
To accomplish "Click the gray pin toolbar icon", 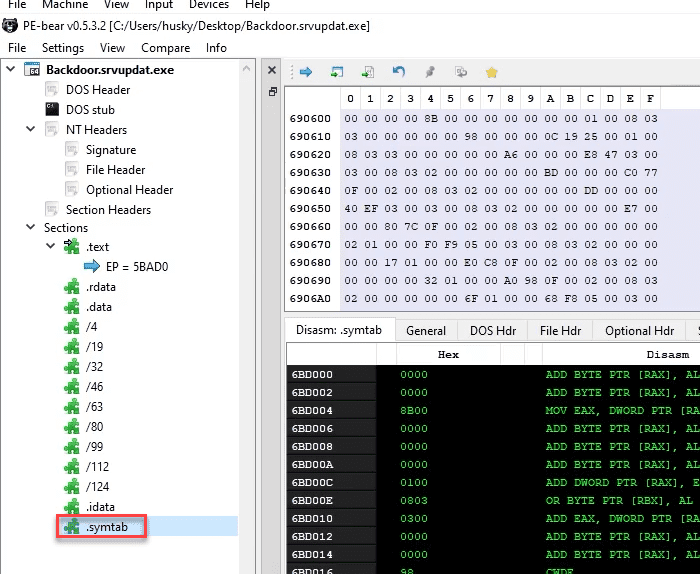I will click(x=430, y=72).
